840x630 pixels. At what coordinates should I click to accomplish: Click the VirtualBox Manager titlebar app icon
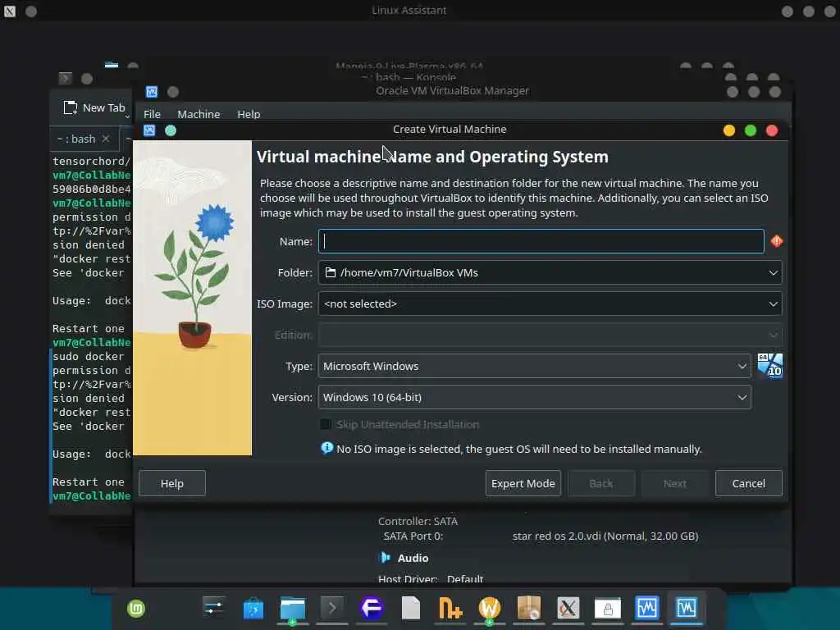(x=152, y=92)
